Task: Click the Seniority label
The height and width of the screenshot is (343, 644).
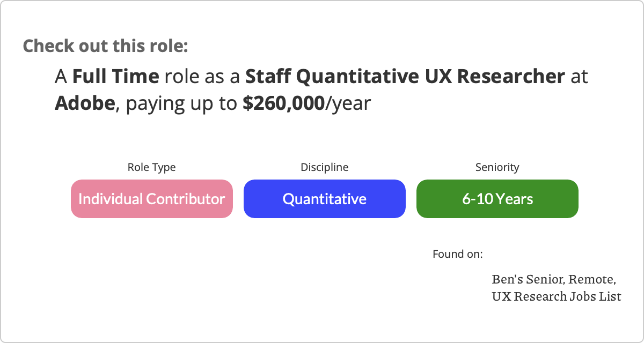Action: [x=497, y=167]
